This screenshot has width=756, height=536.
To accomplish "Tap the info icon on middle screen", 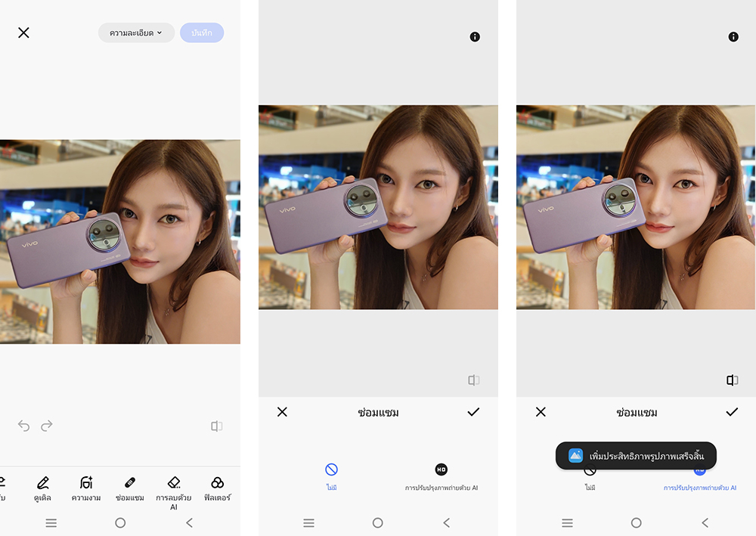I will (475, 36).
